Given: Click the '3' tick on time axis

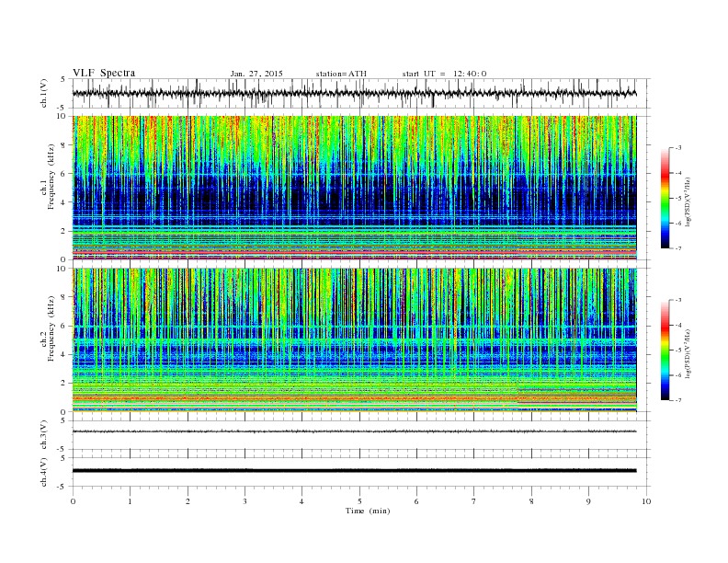Looking at the screenshot, I should click(x=245, y=501).
